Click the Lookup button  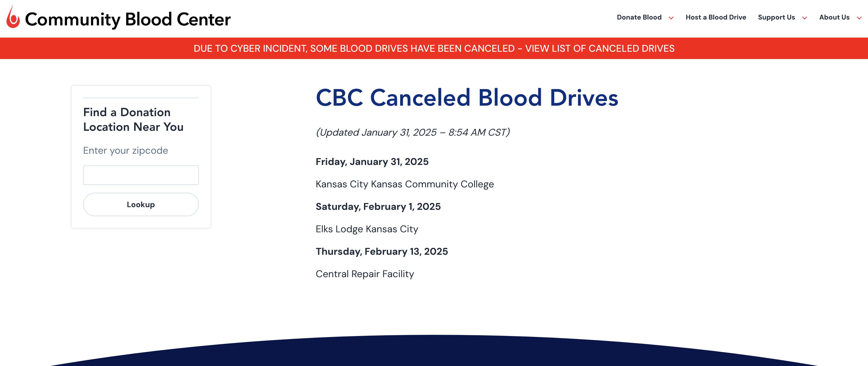pos(141,204)
